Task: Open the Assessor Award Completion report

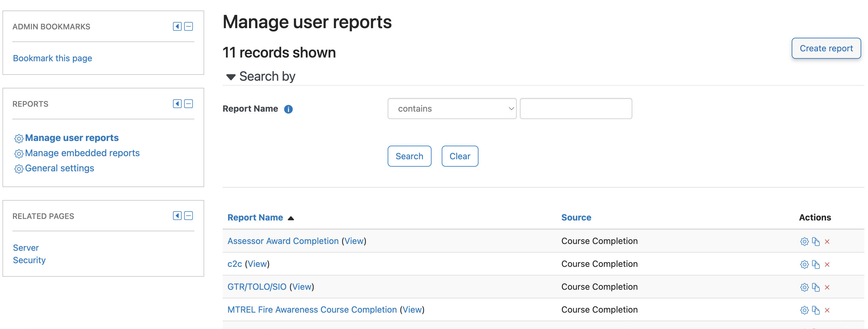Action: tap(283, 241)
